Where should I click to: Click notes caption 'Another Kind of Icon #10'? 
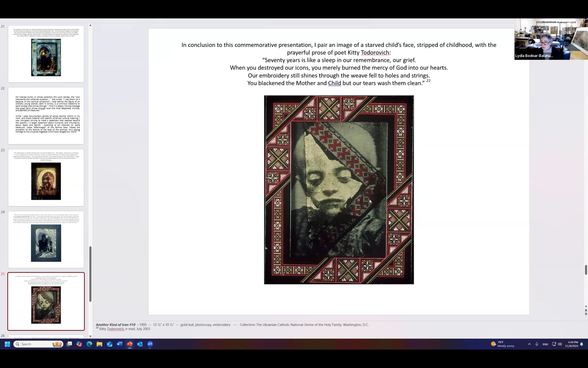click(115, 324)
